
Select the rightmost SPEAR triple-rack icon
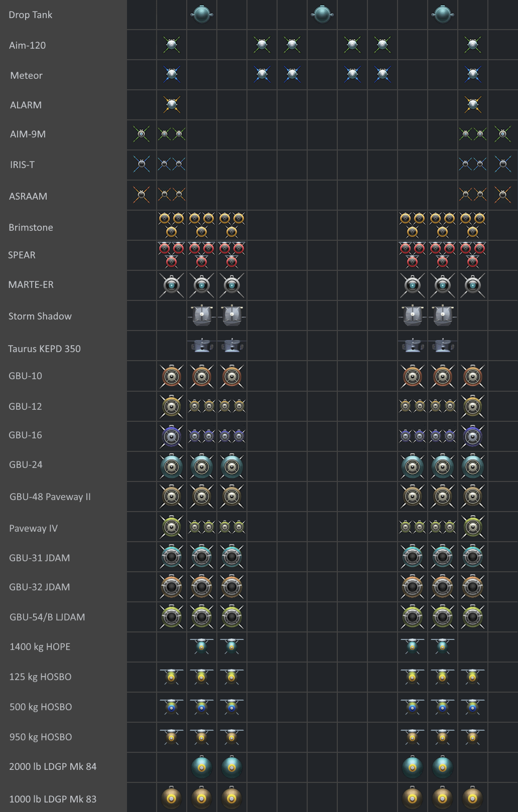click(x=473, y=255)
